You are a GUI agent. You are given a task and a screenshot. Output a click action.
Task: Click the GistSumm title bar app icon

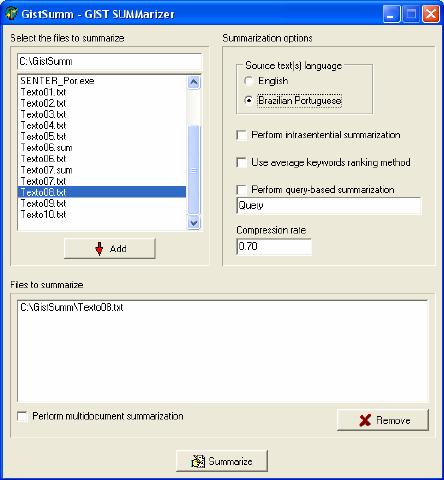pos(11,14)
